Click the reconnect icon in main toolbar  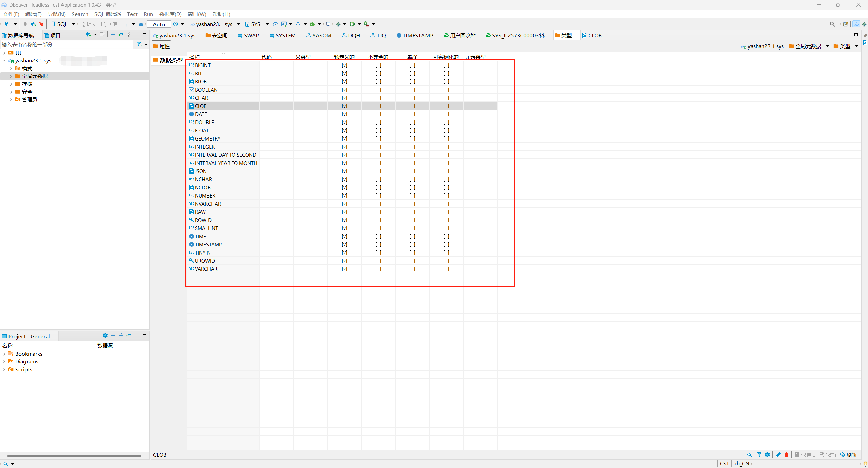coord(33,24)
